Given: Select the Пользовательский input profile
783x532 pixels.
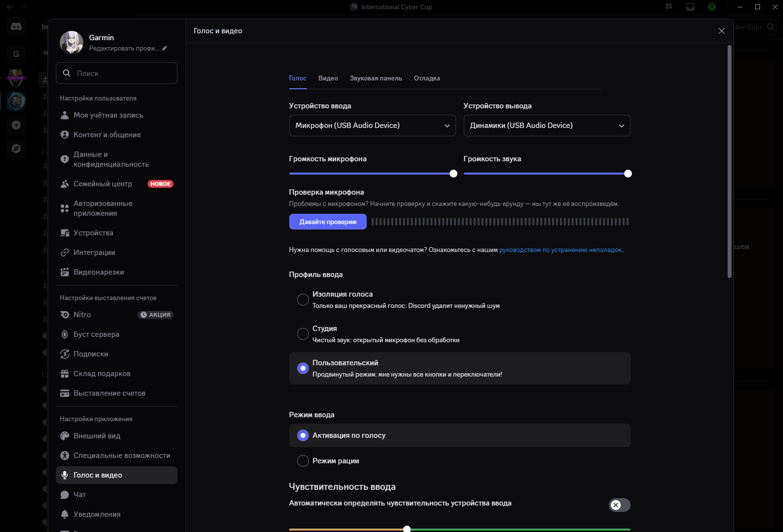Looking at the screenshot, I should point(459,368).
